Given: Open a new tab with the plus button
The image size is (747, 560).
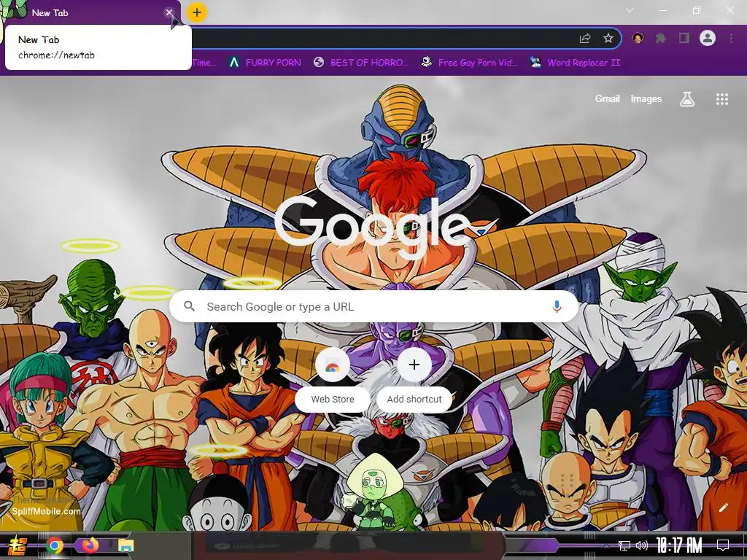Looking at the screenshot, I should coord(197,13).
